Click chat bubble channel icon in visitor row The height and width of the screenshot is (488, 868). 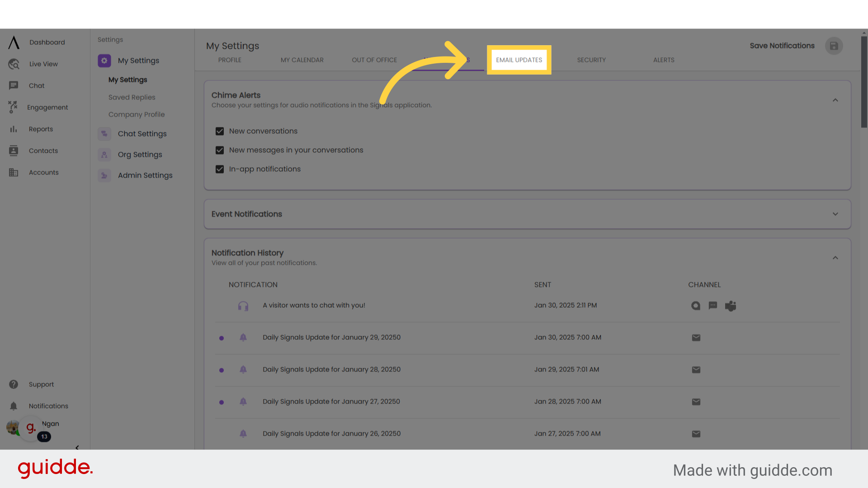(713, 306)
